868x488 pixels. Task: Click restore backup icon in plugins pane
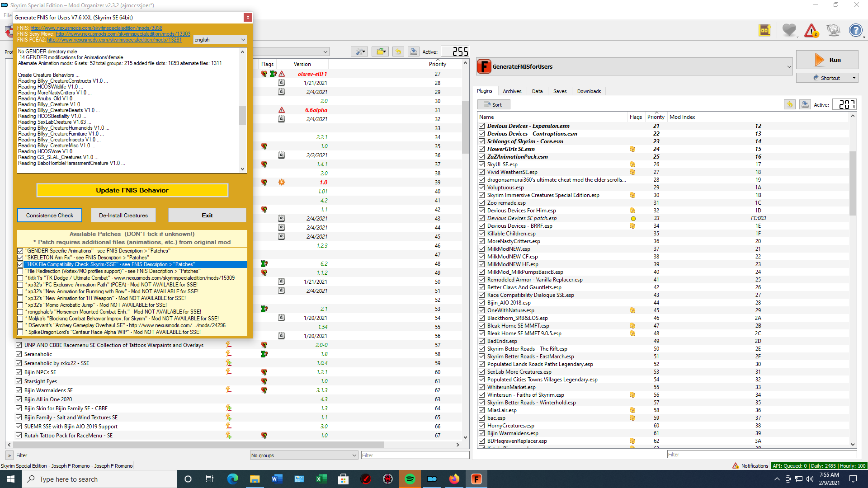[x=790, y=104]
